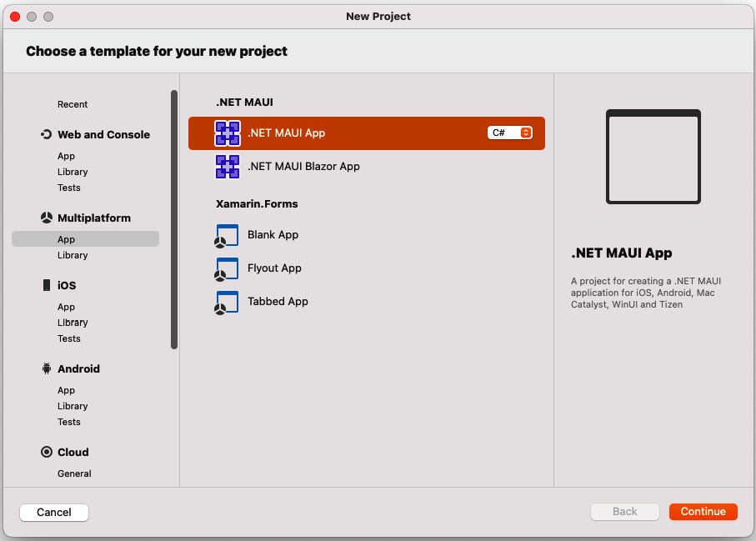This screenshot has height=541, width=756.
Task: Click the Android robot category icon
Action: click(x=47, y=368)
